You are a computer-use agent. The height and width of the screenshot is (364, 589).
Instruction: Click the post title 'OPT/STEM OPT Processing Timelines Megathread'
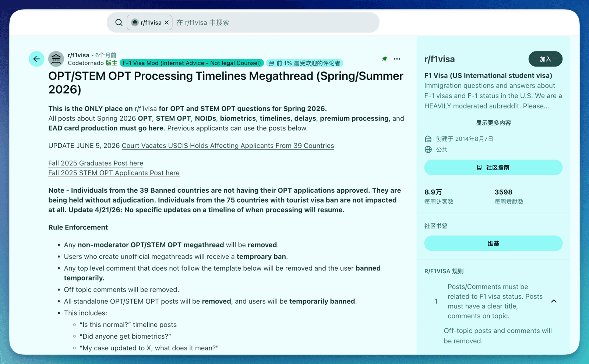pyautogui.click(x=226, y=83)
